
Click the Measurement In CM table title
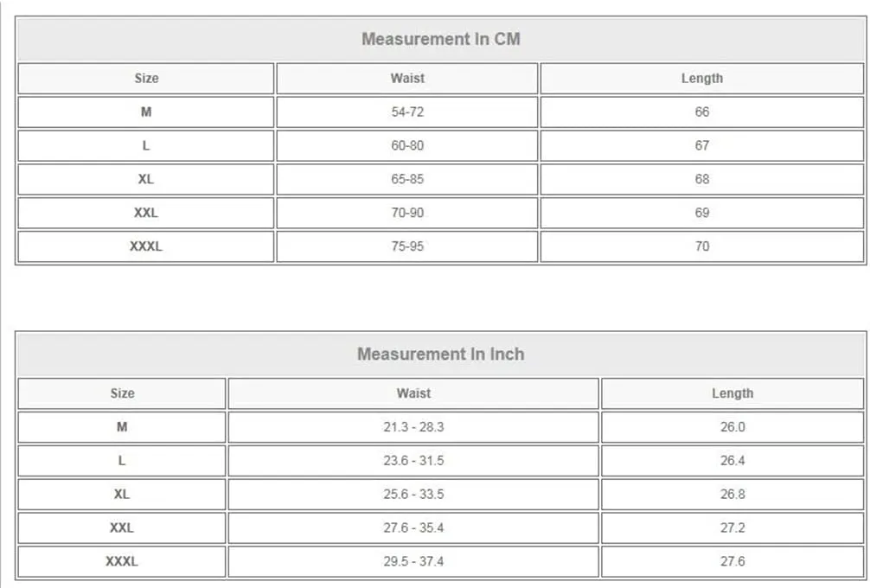tap(440, 39)
